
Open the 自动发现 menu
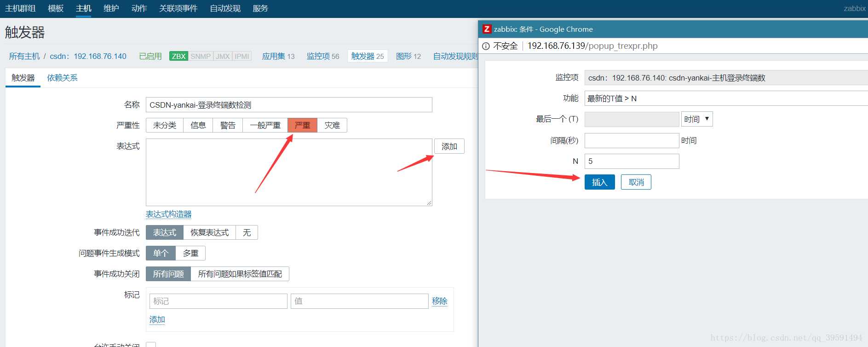(x=225, y=8)
